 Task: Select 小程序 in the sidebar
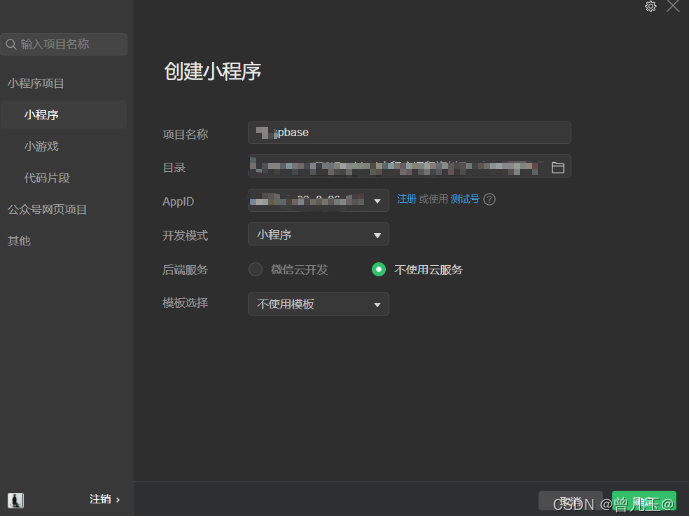point(64,115)
